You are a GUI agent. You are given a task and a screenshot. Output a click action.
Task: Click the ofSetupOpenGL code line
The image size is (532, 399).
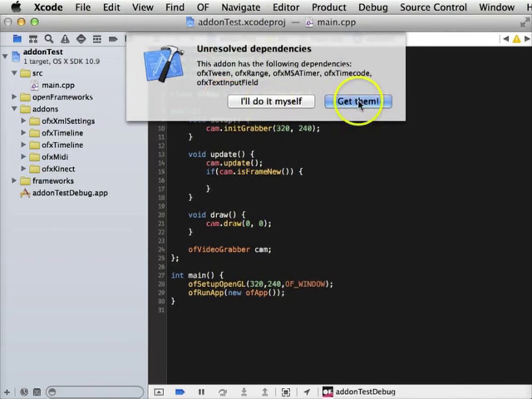(x=260, y=284)
